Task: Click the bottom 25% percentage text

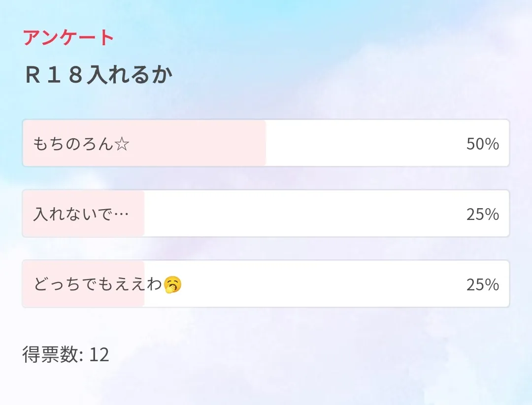Action: click(483, 284)
